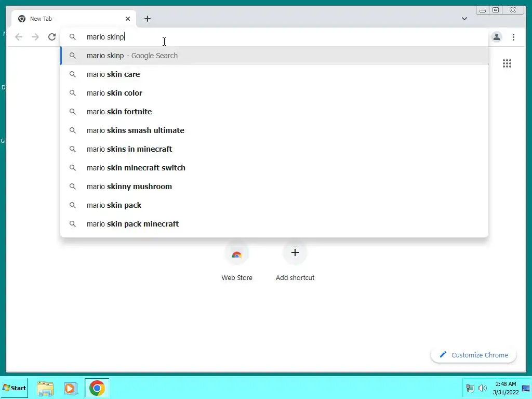Click the Forward navigation arrow
This screenshot has height=399, width=532.
[x=35, y=37]
